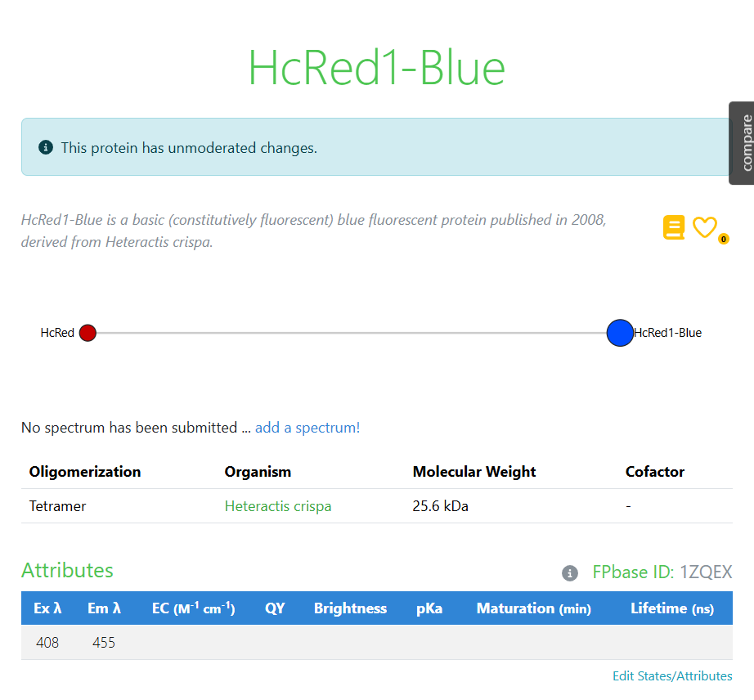This screenshot has height=700, width=754.
Task: Click Edit States/Attributes
Action: pyautogui.click(x=672, y=675)
